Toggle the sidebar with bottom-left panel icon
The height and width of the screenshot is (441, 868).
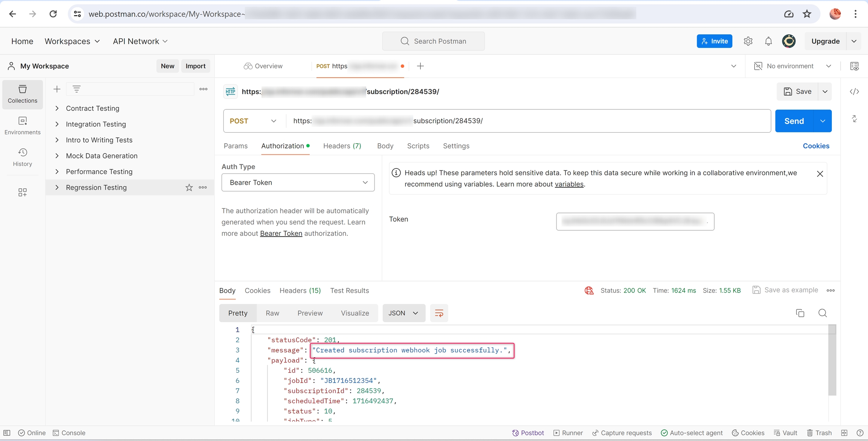[x=7, y=433]
